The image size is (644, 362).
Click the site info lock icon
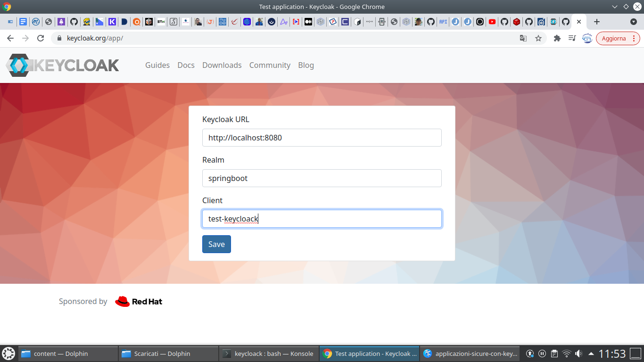tap(59, 38)
